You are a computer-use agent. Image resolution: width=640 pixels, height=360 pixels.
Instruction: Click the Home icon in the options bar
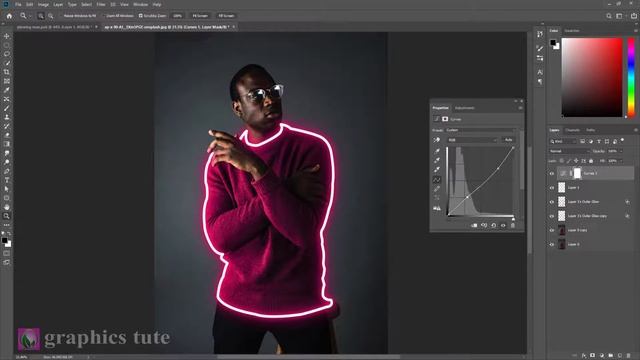click(x=9, y=16)
